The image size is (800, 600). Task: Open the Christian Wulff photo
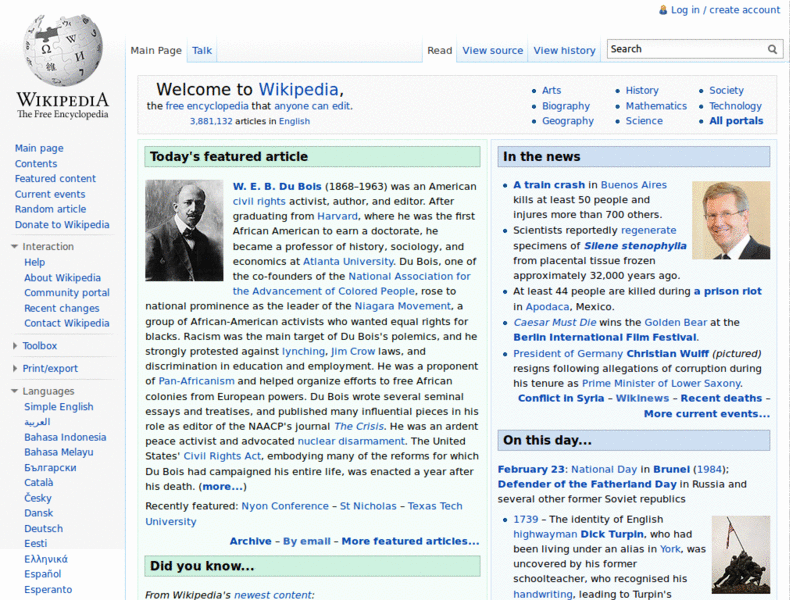pos(731,220)
